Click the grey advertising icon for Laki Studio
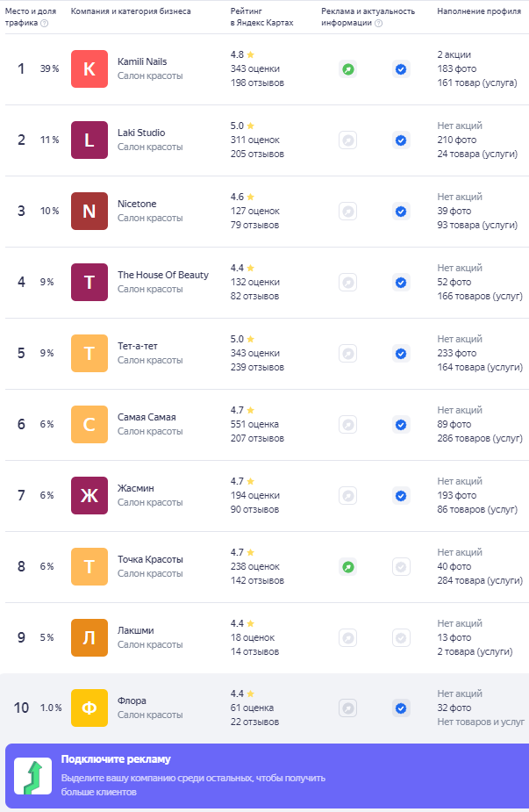The width and height of the screenshot is (529, 812). pyautogui.click(x=347, y=140)
